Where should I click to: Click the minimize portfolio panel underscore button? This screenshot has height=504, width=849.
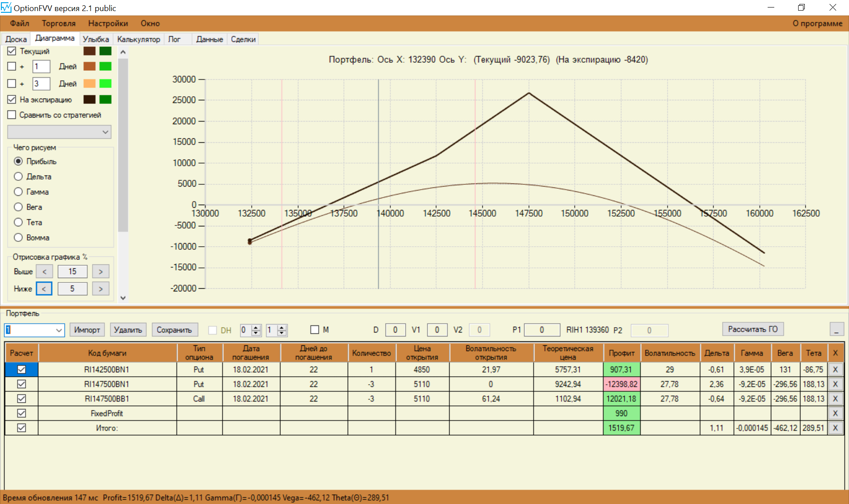[836, 329]
